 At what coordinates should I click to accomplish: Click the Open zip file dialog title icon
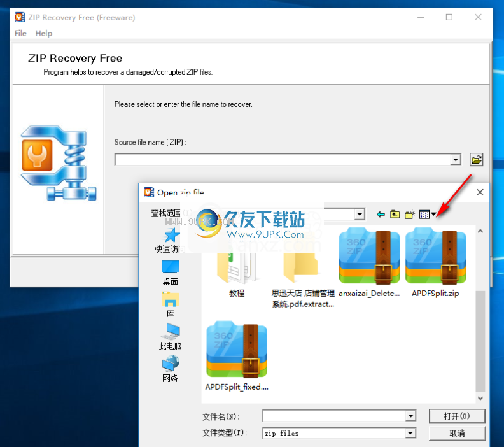pyautogui.click(x=148, y=192)
